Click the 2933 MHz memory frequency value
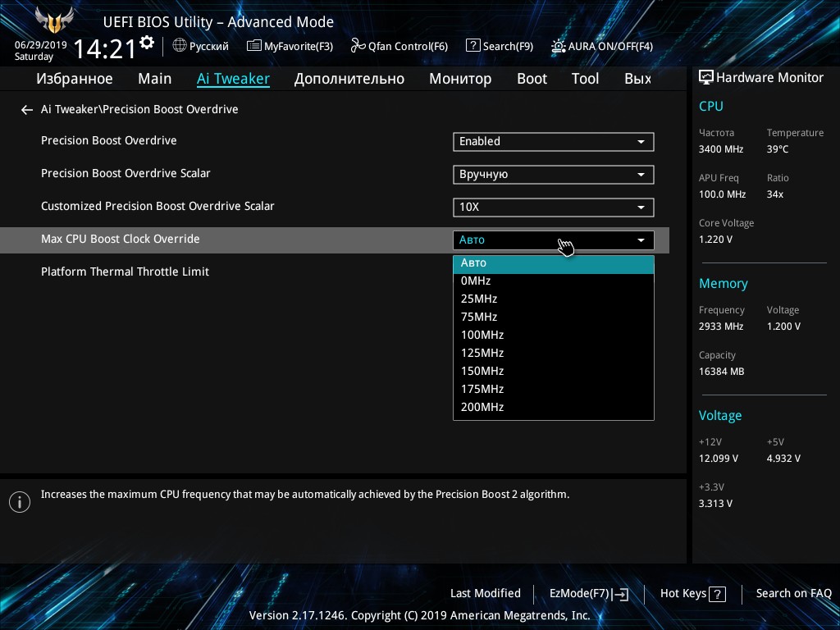The height and width of the screenshot is (630, 840). (721, 326)
